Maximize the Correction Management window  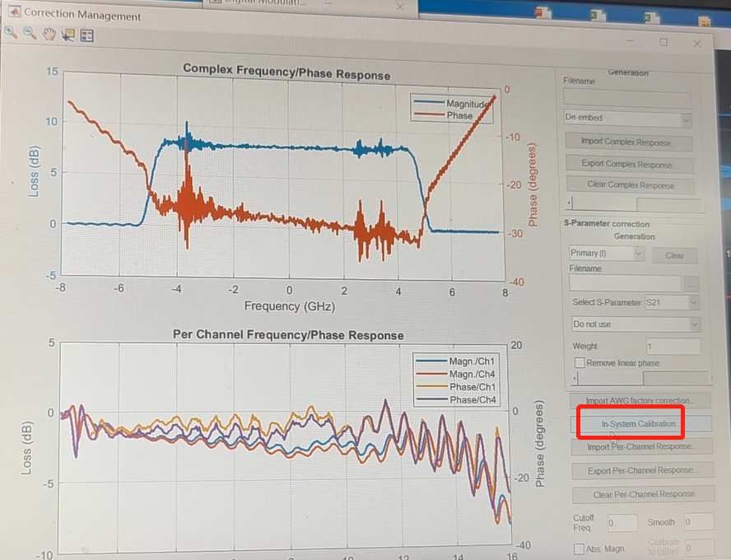point(663,43)
